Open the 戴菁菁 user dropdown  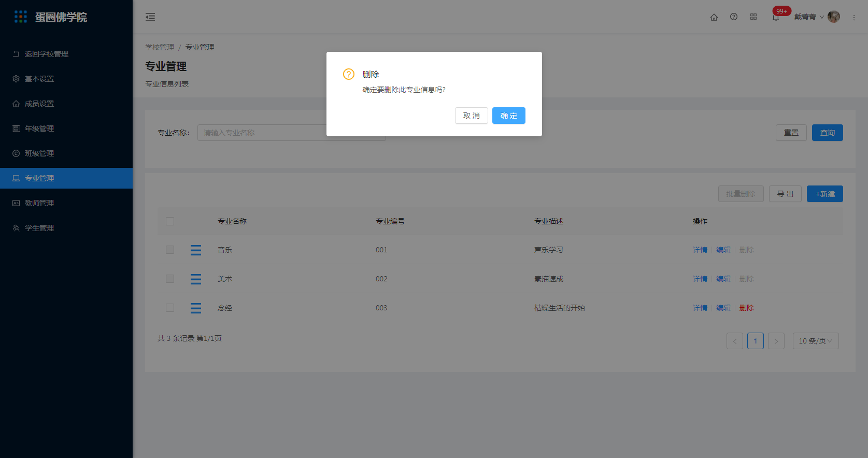808,17
